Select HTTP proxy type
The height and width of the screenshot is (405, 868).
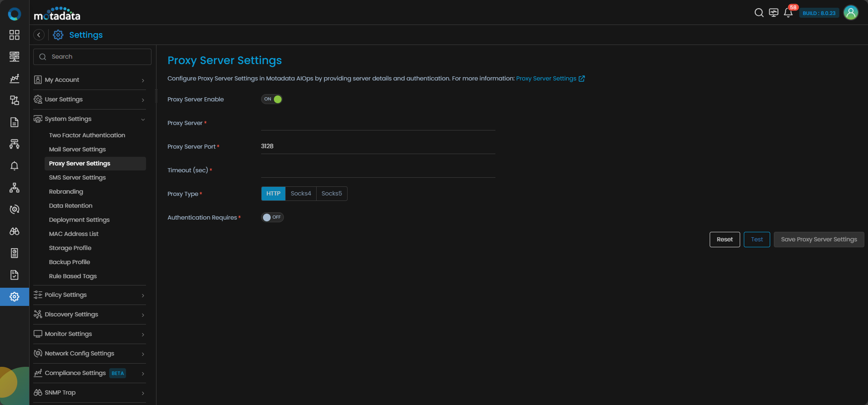click(x=273, y=194)
